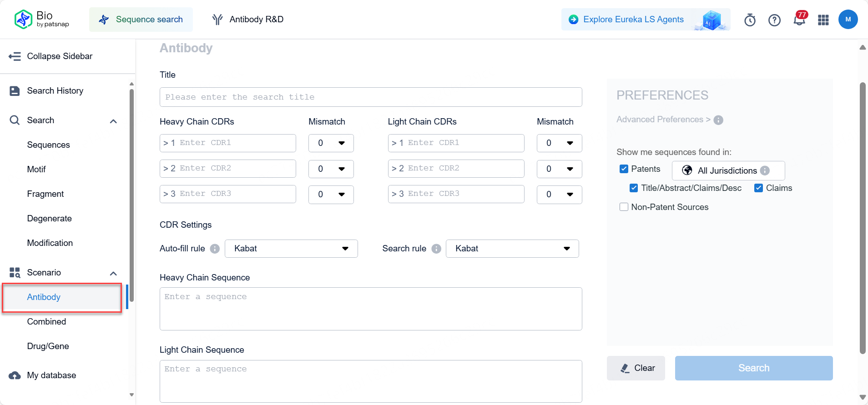
Task: Open the timer history icon in header
Action: point(750,20)
